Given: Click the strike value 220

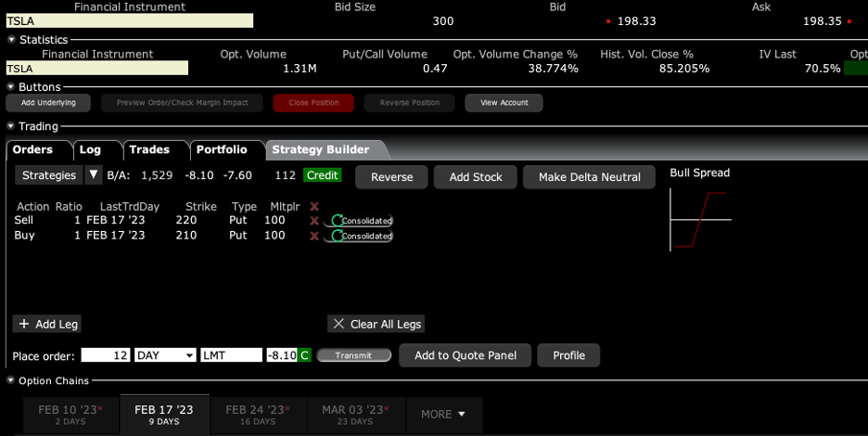Looking at the screenshot, I should pyautogui.click(x=186, y=220).
